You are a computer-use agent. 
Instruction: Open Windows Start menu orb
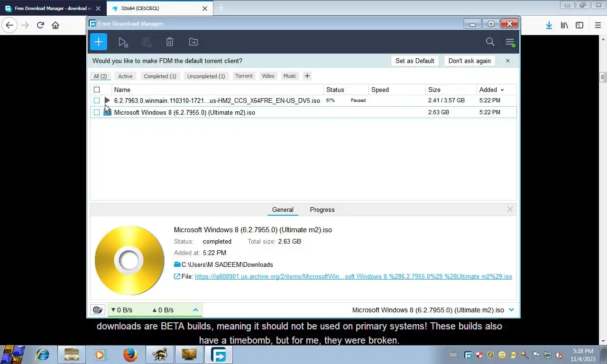click(13, 355)
